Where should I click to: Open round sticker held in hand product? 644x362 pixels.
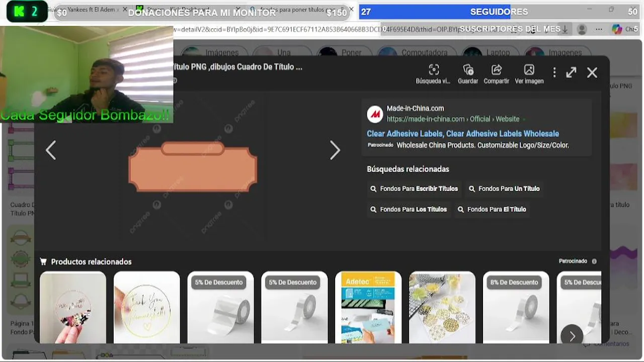(73, 307)
